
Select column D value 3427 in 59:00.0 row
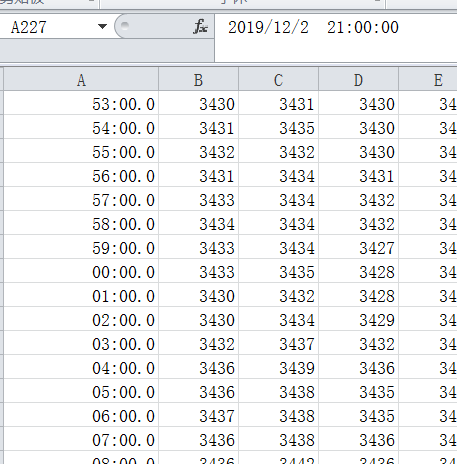point(359,247)
